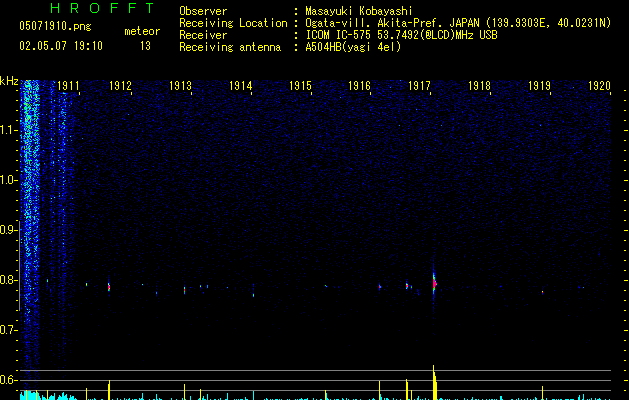The image size is (629, 400).
Task: Click the date stamp 02.05.07 19:10
Action: point(61,46)
